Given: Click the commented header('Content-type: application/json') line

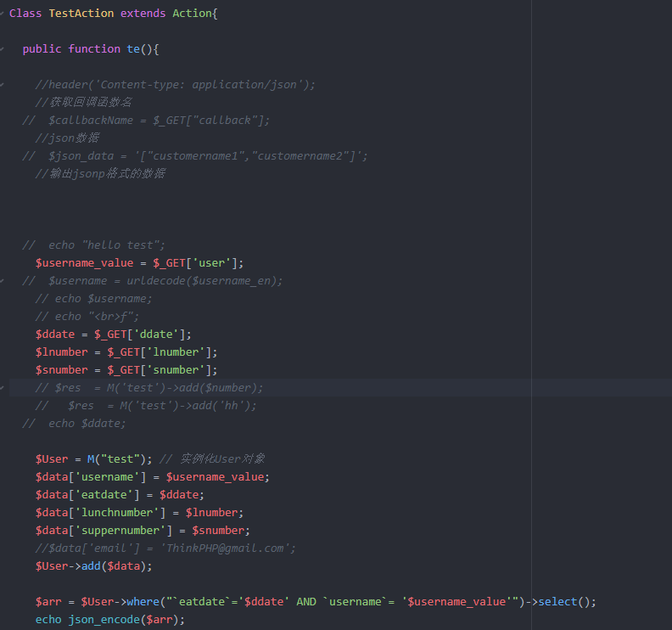Looking at the screenshot, I should pyautogui.click(x=176, y=85).
